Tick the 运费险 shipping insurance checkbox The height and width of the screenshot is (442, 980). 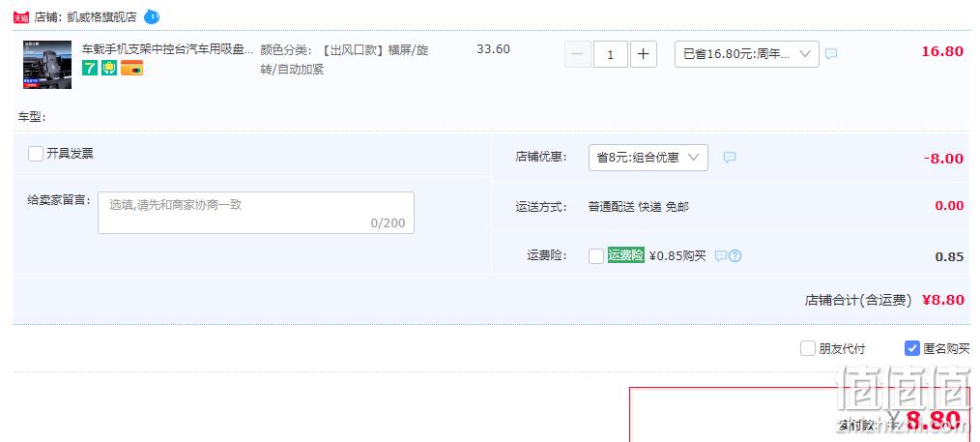coord(596,255)
